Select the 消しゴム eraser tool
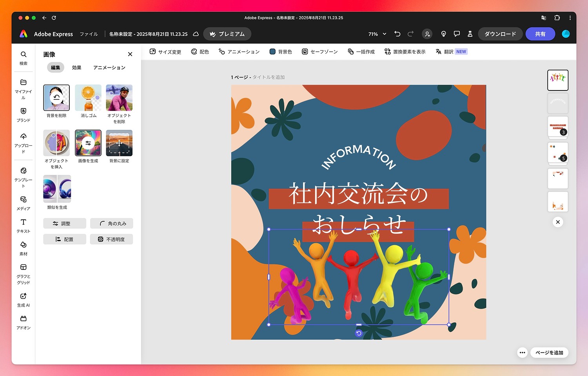The image size is (588, 376). point(88,98)
